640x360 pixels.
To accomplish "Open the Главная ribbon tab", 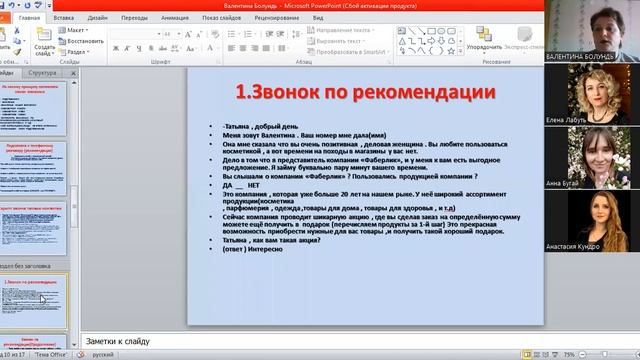I will pyautogui.click(x=29, y=18).
